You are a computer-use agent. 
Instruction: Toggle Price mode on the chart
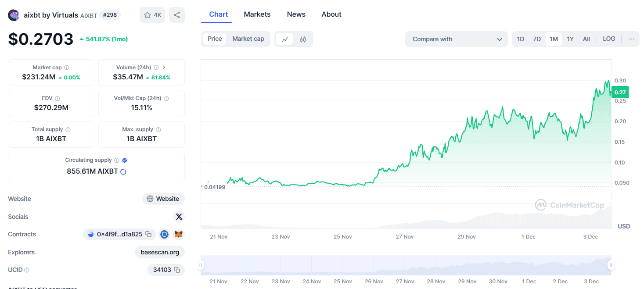coord(215,39)
